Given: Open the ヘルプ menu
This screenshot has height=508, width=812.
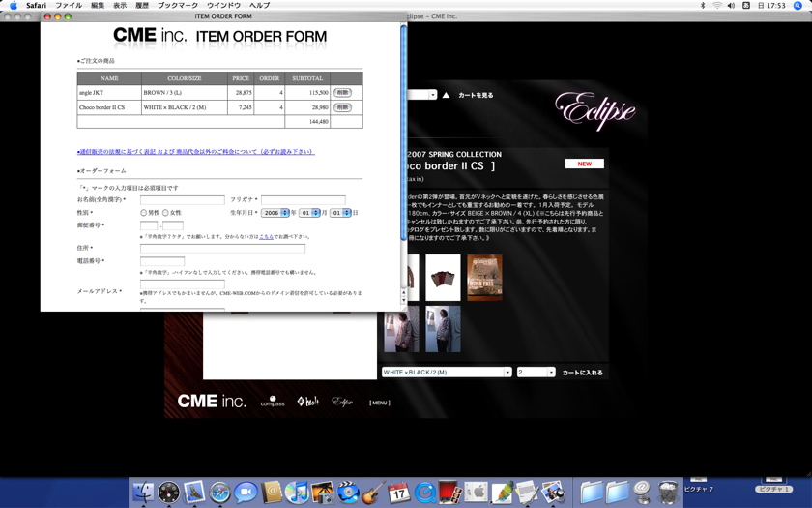Looking at the screenshot, I should (259, 5).
